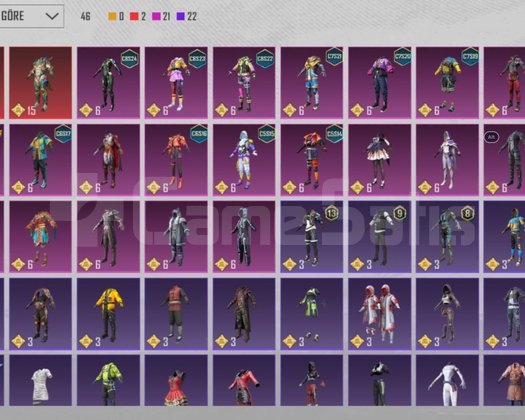Filter by the red rarity swatch
Viewport: 525px width, 420px height.
click(x=134, y=16)
